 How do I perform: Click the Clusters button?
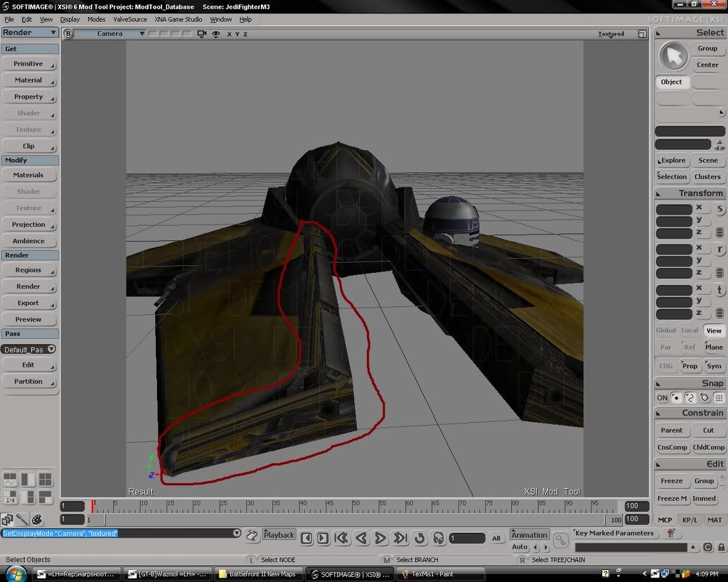(707, 177)
